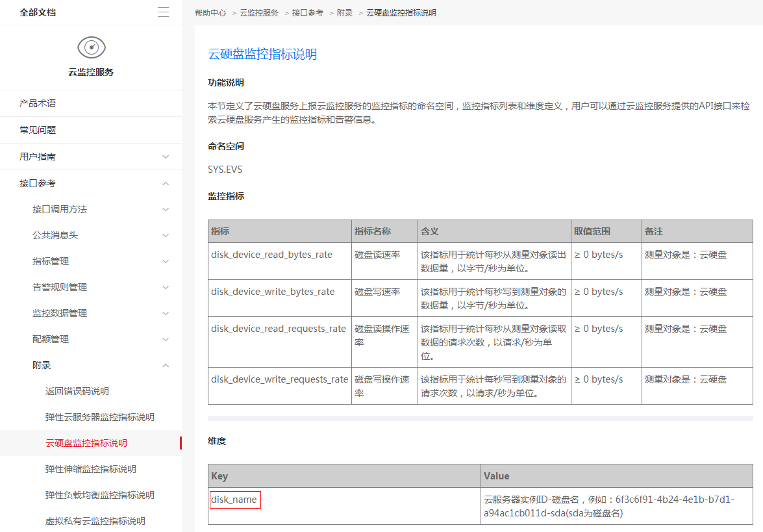
Task: Open the hamburger menu at top of sidebar
Action: [163, 12]
